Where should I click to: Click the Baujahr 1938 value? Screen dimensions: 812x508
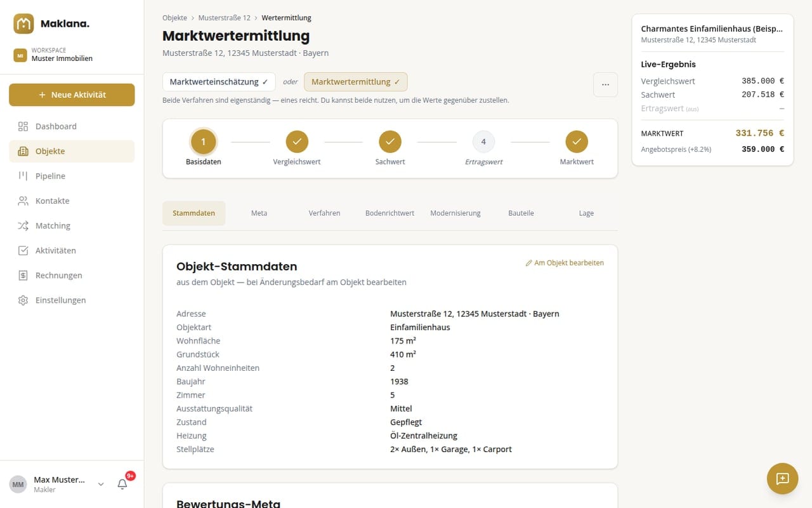[x=399, y=382]
